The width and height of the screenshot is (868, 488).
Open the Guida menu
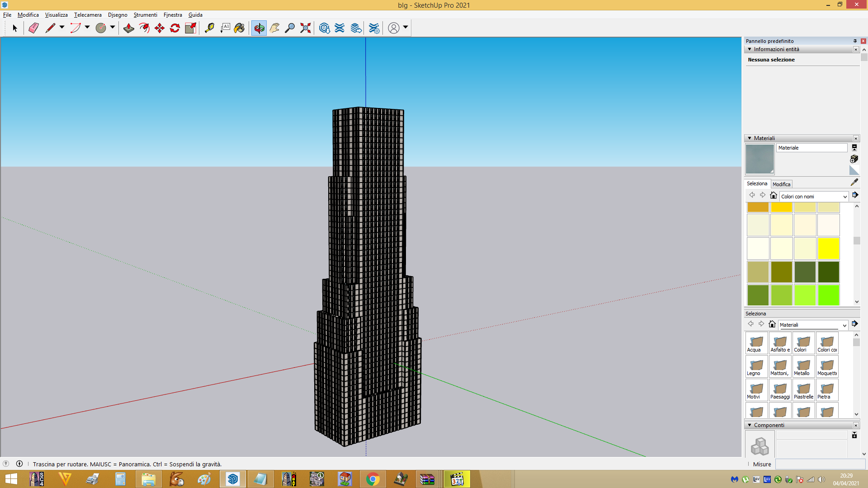[x=195, y=15]
